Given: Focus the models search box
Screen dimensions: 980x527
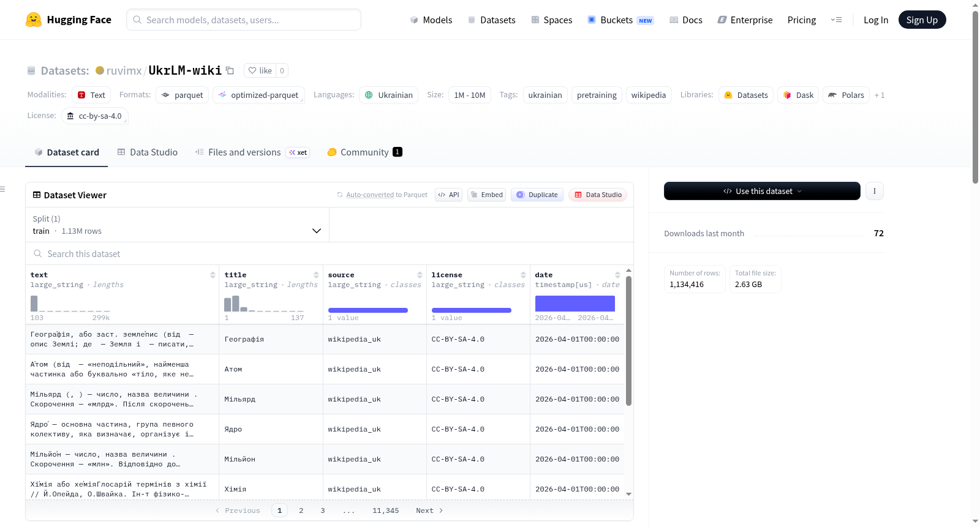Looking at the screenshot, I should (x=244, y=20).
